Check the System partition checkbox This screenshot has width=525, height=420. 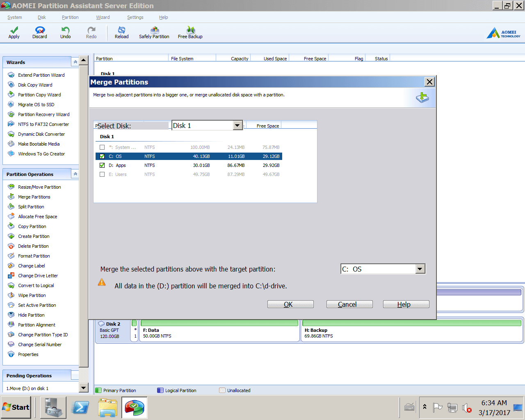click(x=102, y=147)
